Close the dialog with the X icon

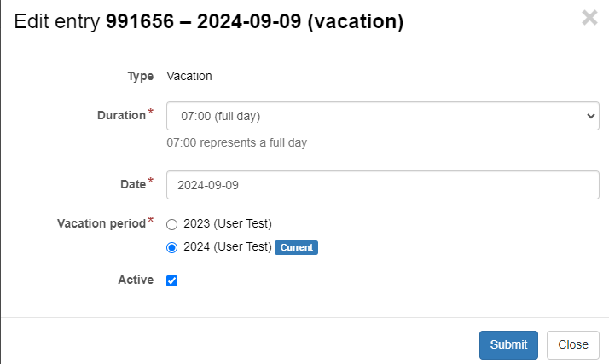[x=589, y=18]
